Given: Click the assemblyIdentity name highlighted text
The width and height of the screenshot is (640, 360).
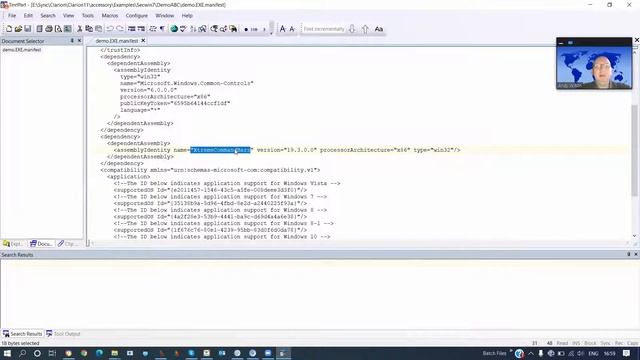Looking at the screenshot, I should tap(220, 150).
